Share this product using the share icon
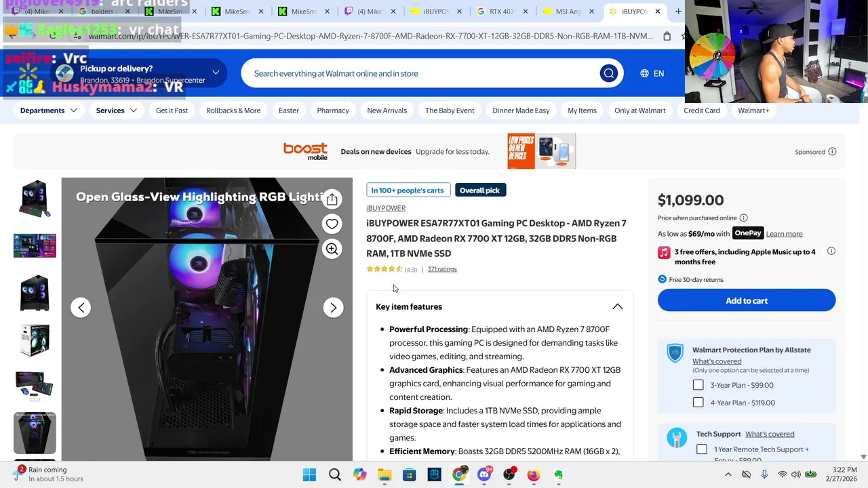 (332, 199)
